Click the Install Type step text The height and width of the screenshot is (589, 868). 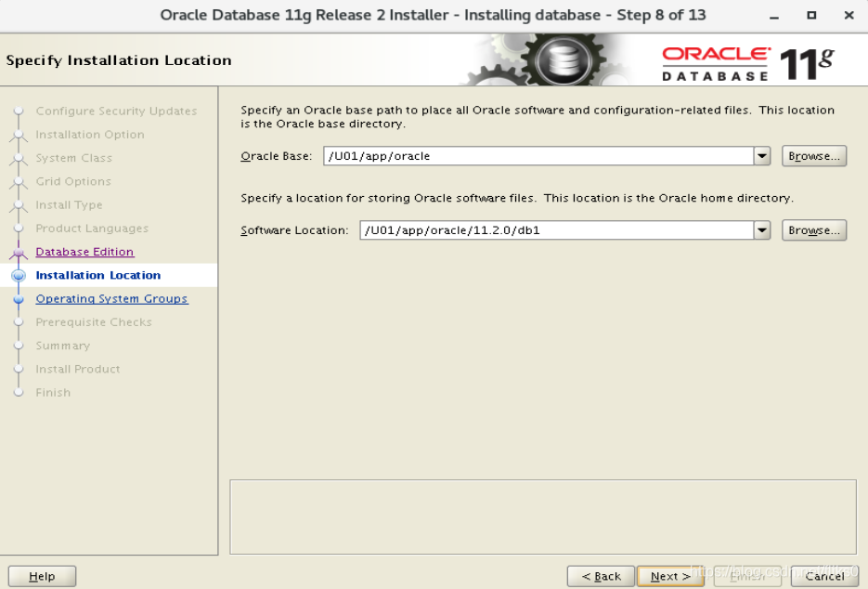69,205
